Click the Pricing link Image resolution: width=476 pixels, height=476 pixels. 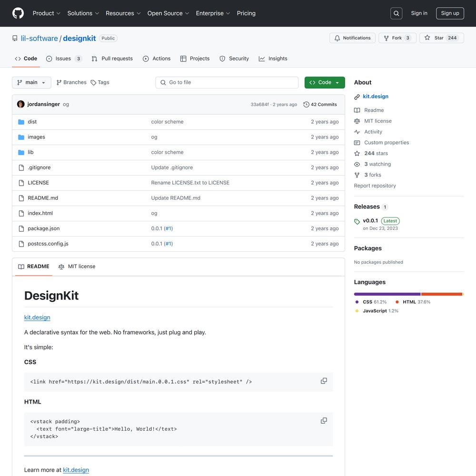coord(246,13)
